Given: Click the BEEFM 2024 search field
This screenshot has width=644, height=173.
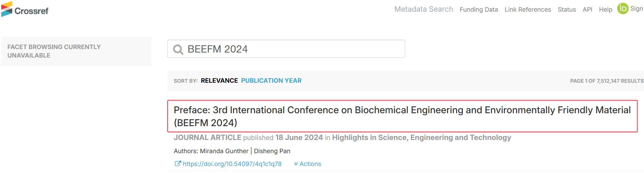Looking at the screenshot, I should pyautogui.click(x=286, y=49).
